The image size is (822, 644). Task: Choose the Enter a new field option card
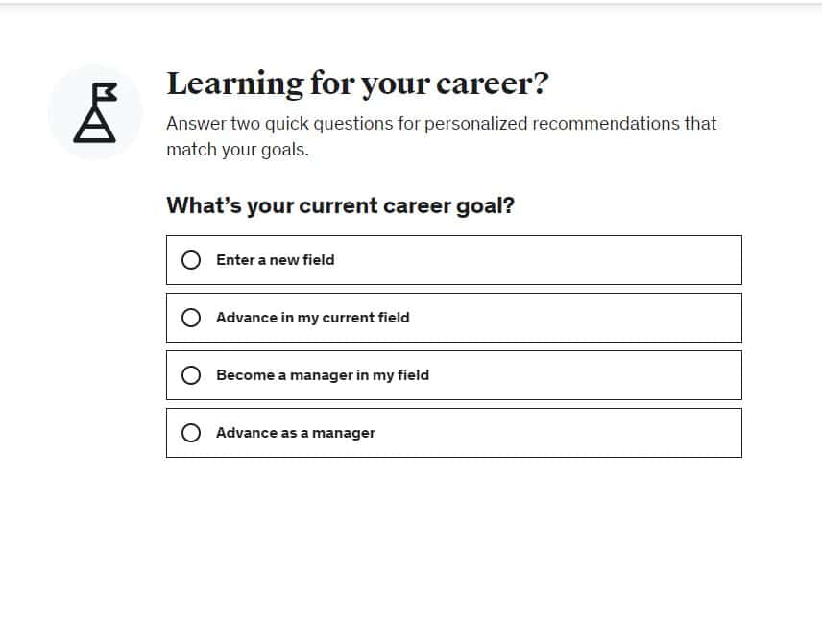(538, 260)
